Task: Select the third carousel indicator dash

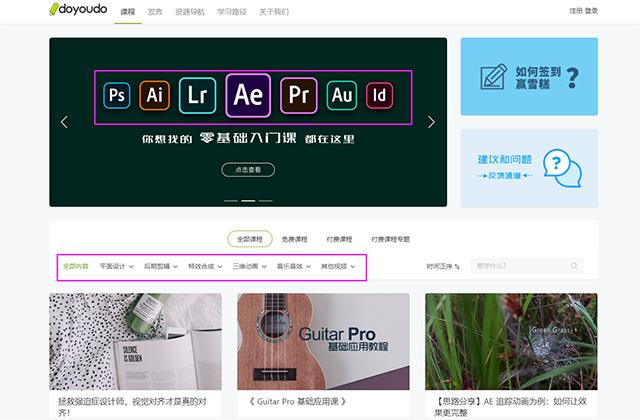Action: tap(265, 201)
